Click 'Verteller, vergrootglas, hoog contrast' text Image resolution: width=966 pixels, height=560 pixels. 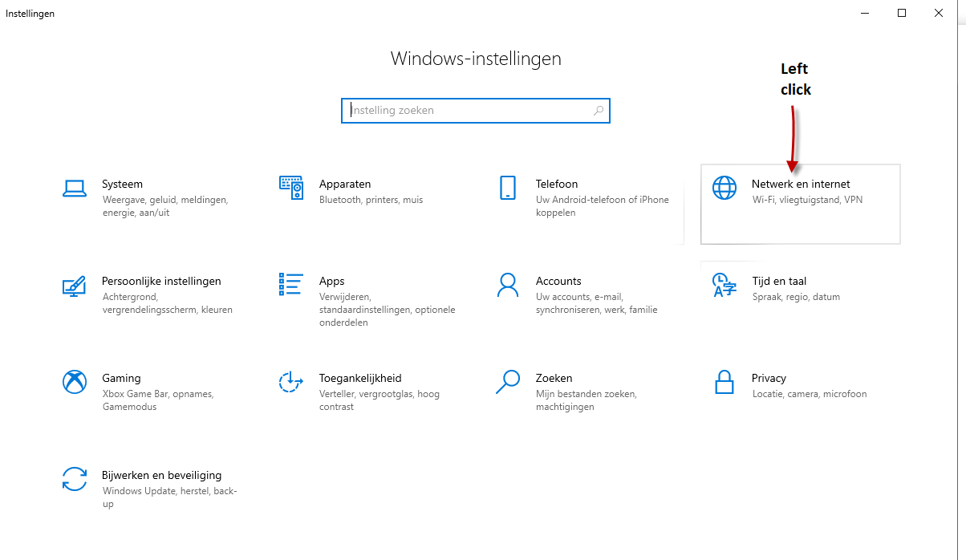click(379, 400)
